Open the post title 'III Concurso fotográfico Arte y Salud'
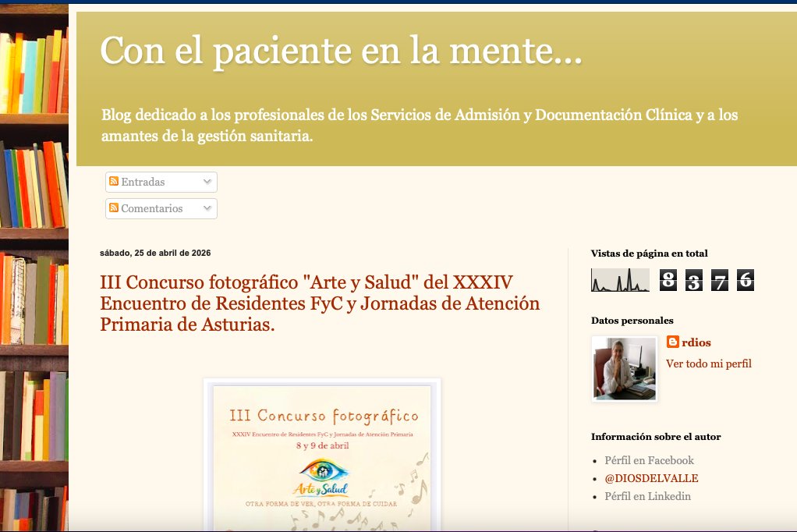Viewport: 797px width, 532px height. (x=320, y=303)
